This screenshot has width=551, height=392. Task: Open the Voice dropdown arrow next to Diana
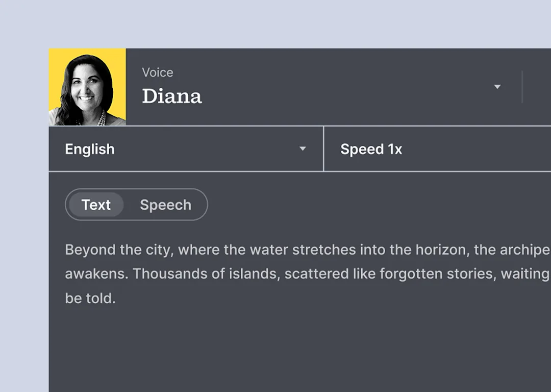[497, 87]
